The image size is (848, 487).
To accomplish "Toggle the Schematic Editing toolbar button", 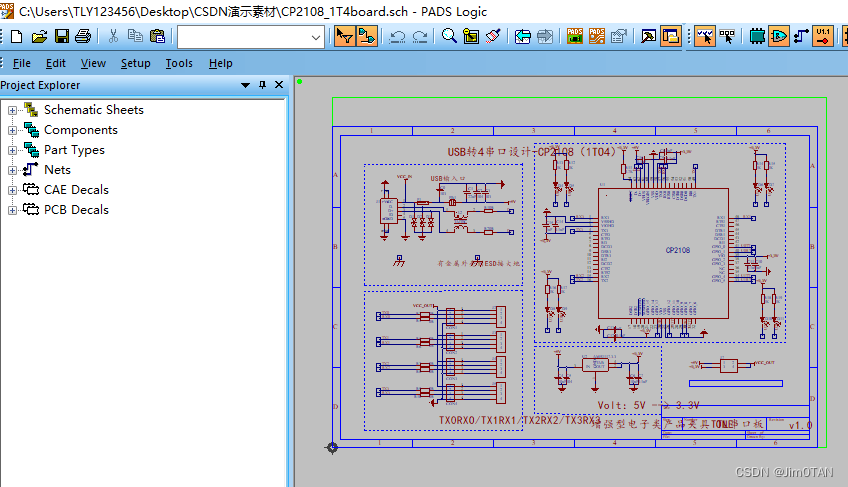I will tap(367, 36).
